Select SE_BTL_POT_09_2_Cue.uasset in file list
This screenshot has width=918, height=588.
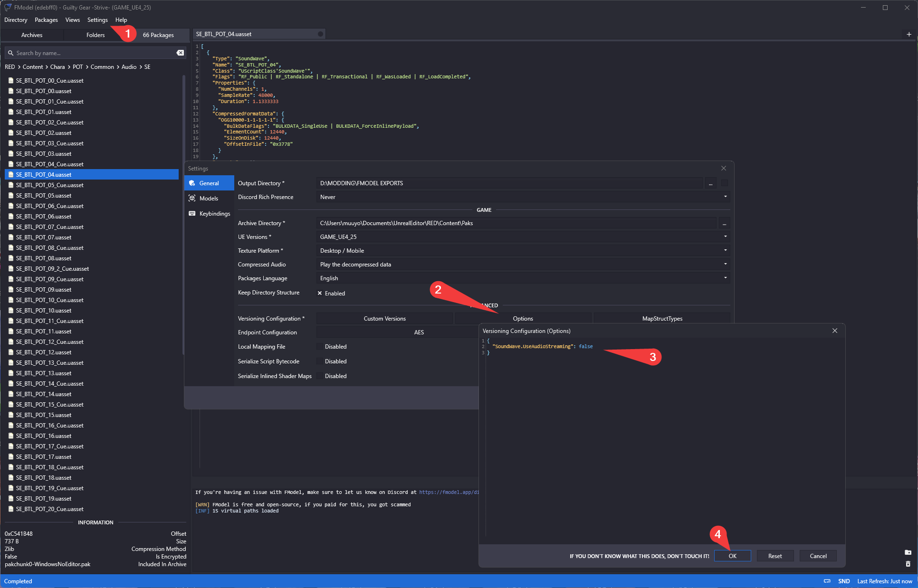[x=92, y=268]
